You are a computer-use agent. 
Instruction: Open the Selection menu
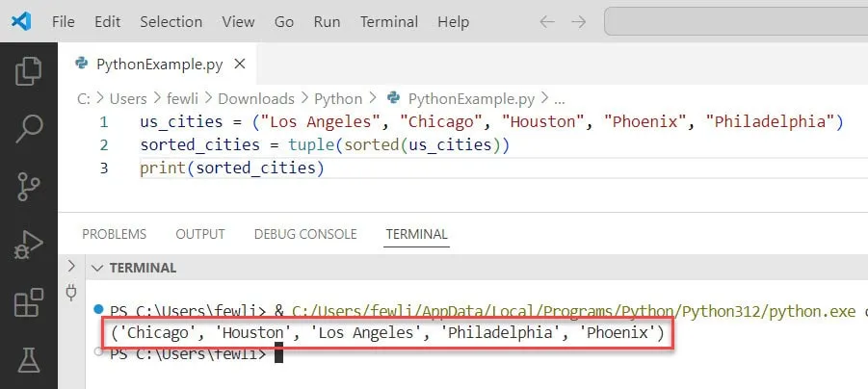click(x=171, y=21)
